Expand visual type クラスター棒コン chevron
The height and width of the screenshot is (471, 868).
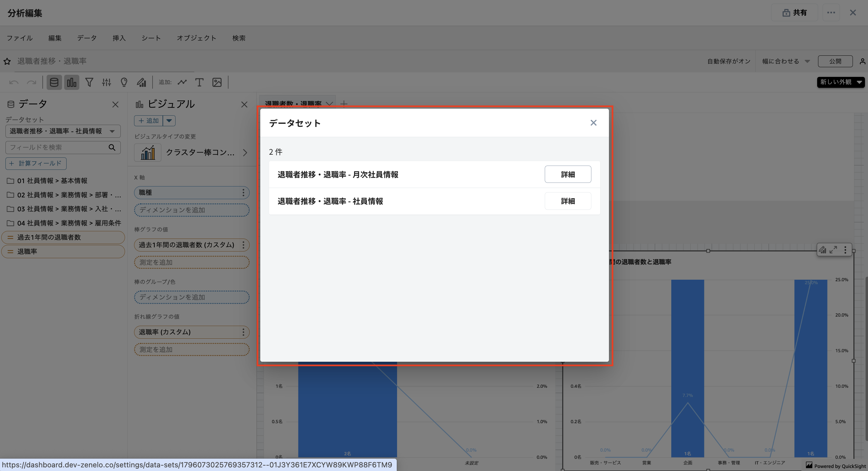point(245,153)
